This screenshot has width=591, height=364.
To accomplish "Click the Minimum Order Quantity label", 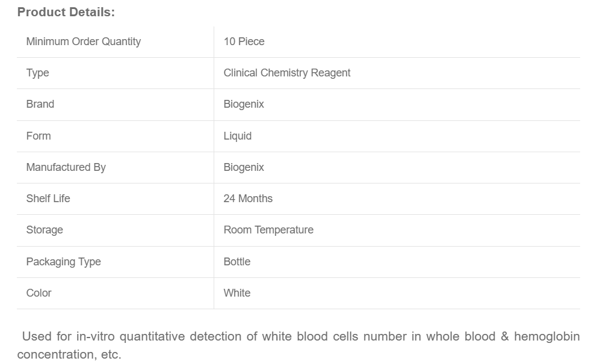I will (x=83, y=42).
